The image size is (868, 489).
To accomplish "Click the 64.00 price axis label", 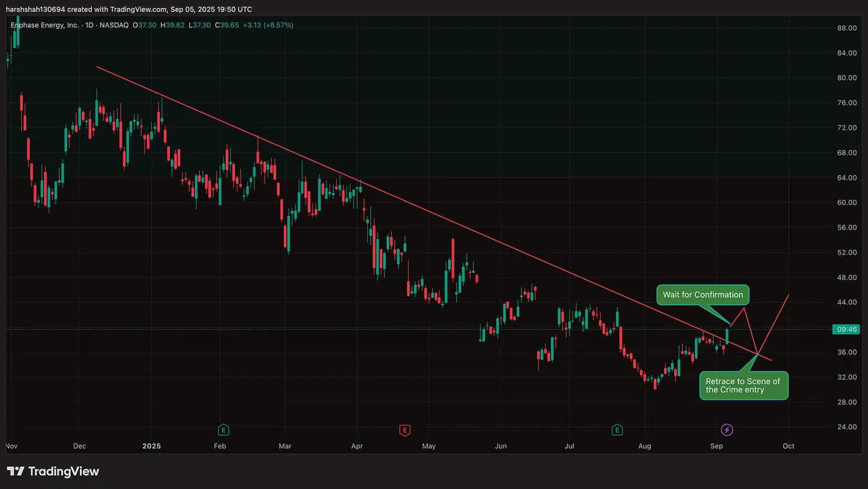I will (846, 177).
